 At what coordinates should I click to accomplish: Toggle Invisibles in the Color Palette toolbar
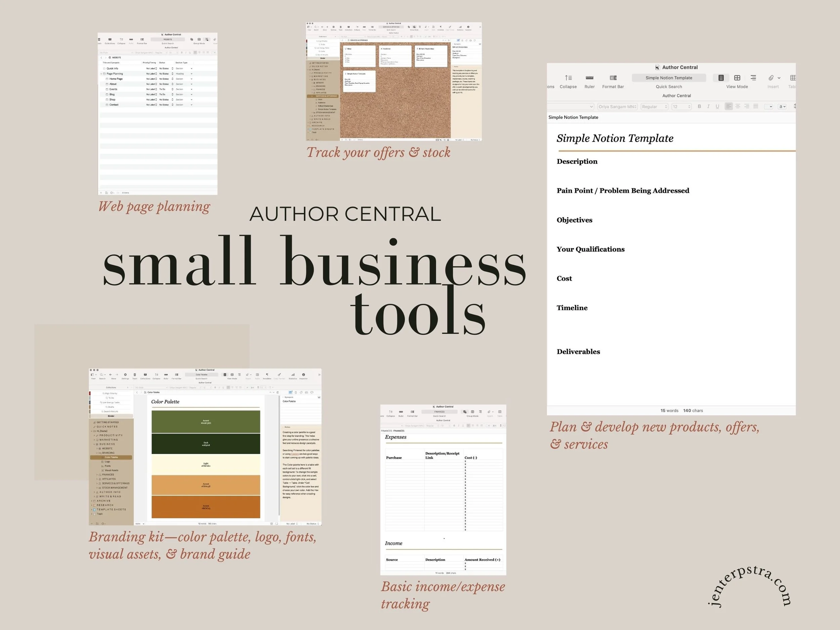pos(267,375)
